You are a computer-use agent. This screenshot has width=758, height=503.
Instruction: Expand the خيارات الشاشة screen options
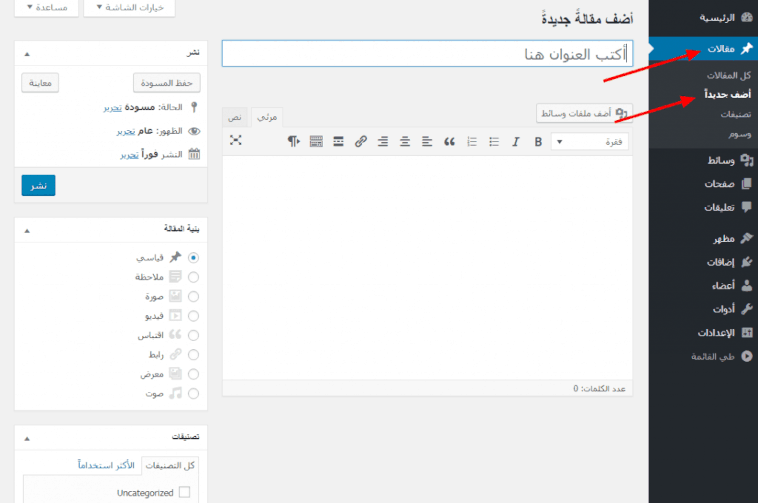136,8
